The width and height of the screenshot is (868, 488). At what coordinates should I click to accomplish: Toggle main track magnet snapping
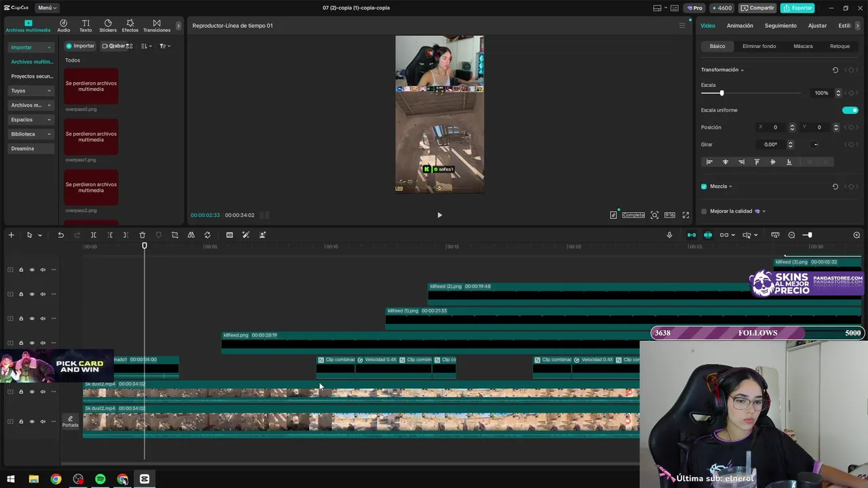[692, 235]
